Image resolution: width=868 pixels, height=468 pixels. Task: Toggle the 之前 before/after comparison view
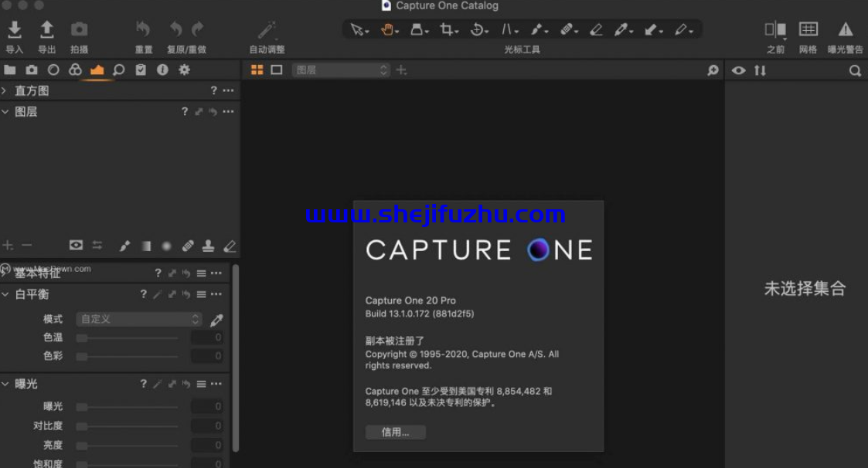[x=775, y=29]
